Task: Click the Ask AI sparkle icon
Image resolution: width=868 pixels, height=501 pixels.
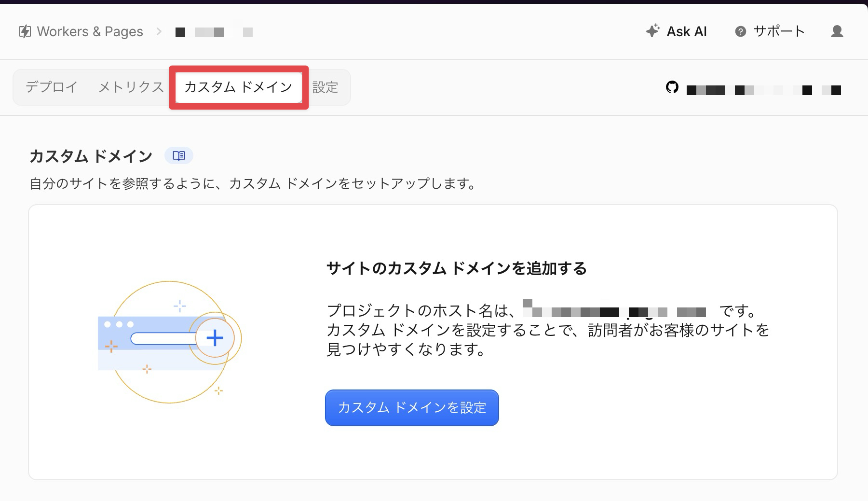Action: [652, 31]
